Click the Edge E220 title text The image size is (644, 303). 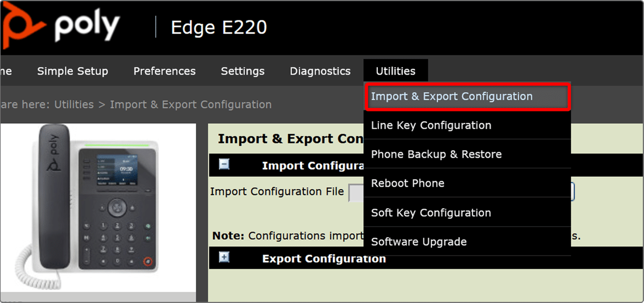[218, 27]
